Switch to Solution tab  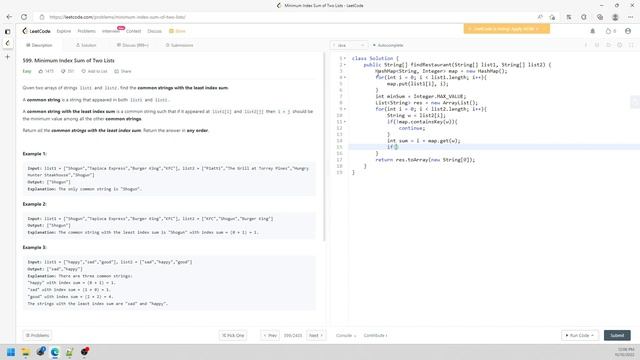pos(86,45)
